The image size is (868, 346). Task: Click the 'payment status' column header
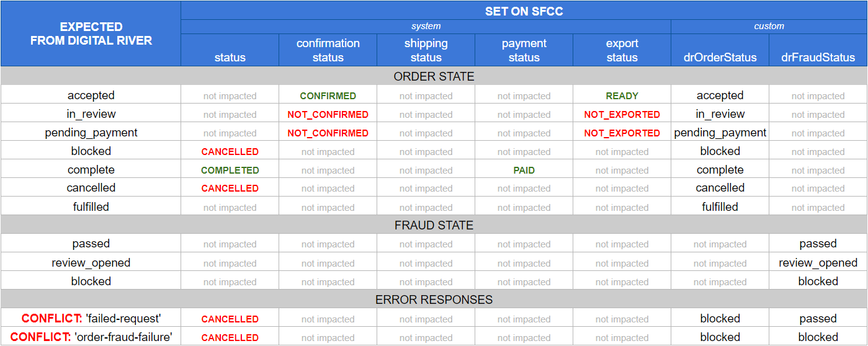click(524, 50)
